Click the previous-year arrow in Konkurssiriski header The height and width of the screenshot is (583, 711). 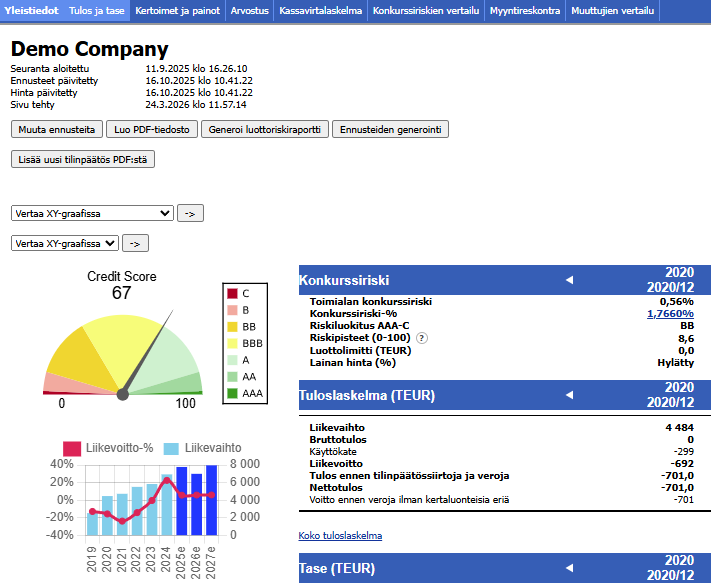570,280
